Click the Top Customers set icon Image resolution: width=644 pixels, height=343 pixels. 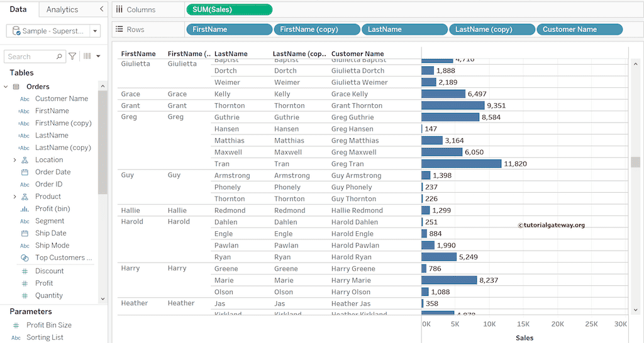[25, 258]
